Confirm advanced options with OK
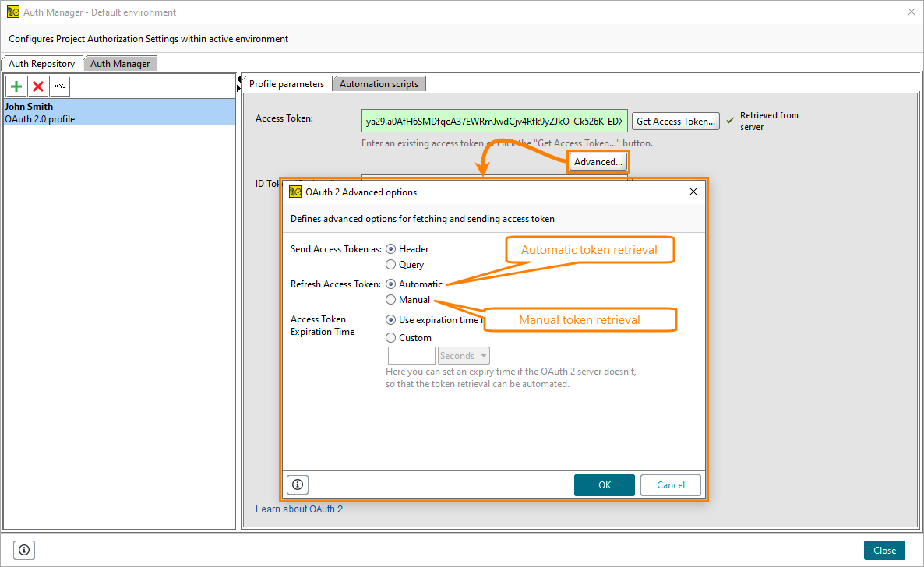Viewport: 924px width, 567px height. point(605,484)
